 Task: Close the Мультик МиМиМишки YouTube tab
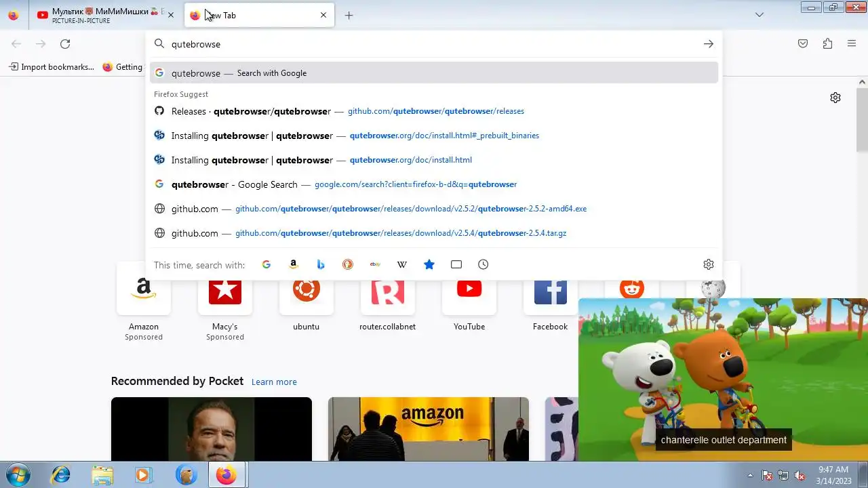click(171, 15)
